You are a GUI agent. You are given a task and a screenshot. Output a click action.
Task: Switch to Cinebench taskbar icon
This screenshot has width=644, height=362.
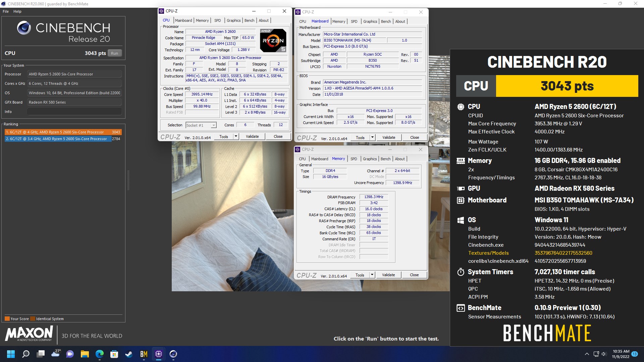tap(173, 354)
